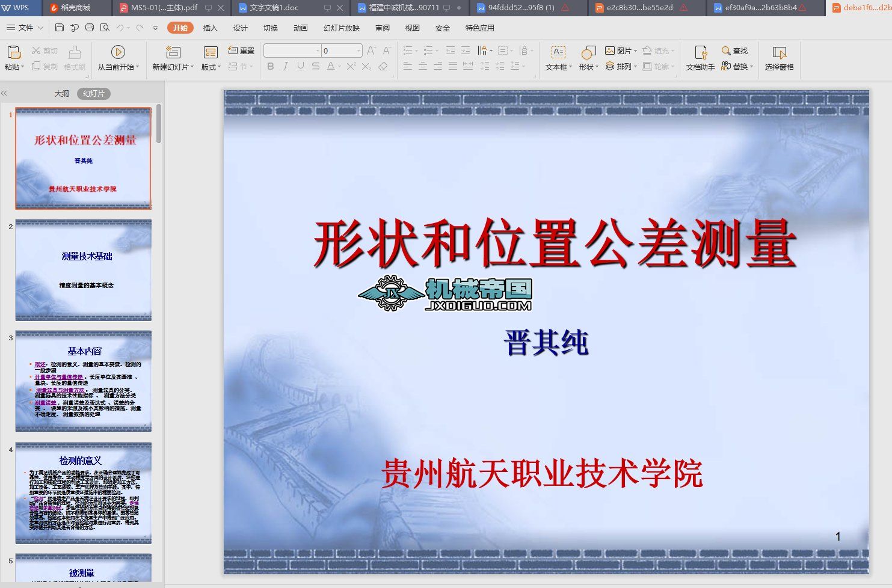Open the Slide Show (幻灯片放映) ribbon tab
Screen dimensions: 892x588
click(342, 28)
